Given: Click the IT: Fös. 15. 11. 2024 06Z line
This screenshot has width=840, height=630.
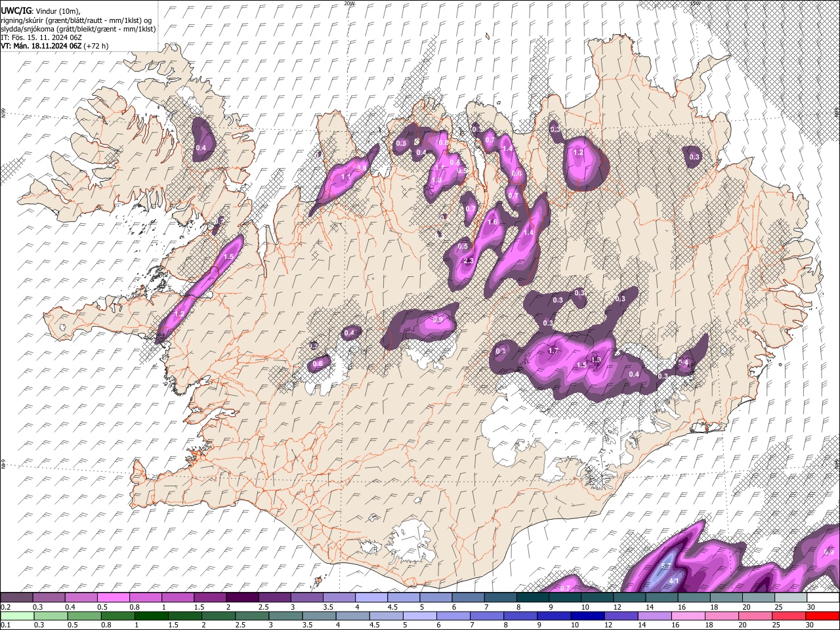Looking at the screenshot, I should [41, 37].
